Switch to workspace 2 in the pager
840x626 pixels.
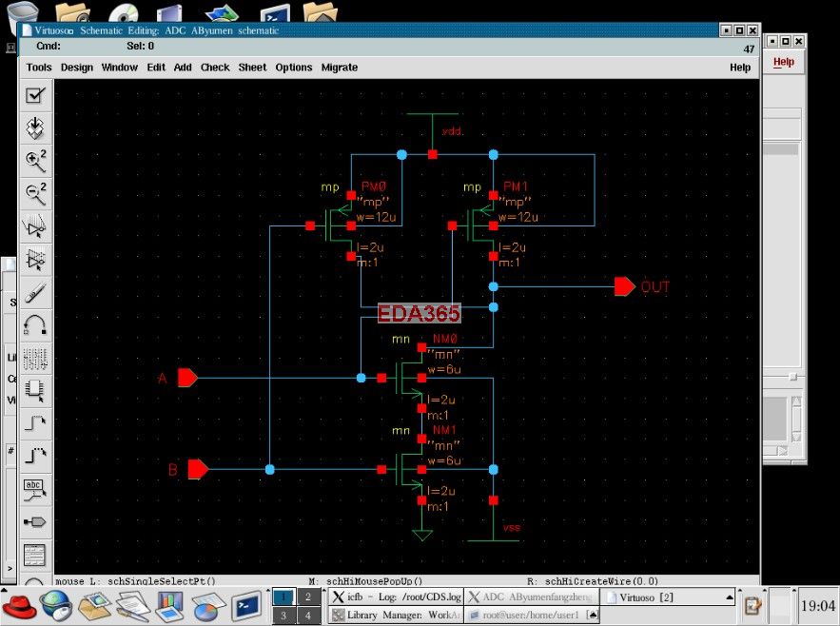(x=308, y=597)
